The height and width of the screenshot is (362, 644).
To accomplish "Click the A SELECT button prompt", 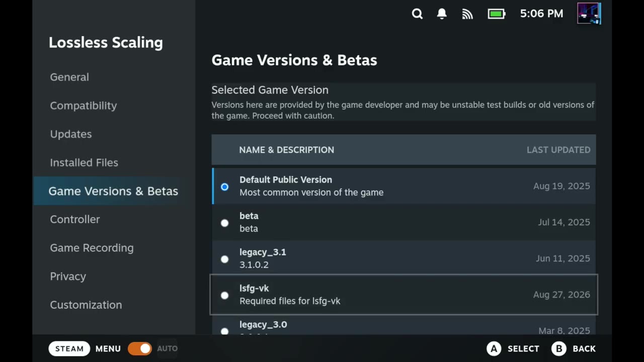I will (x=513, y=348).
